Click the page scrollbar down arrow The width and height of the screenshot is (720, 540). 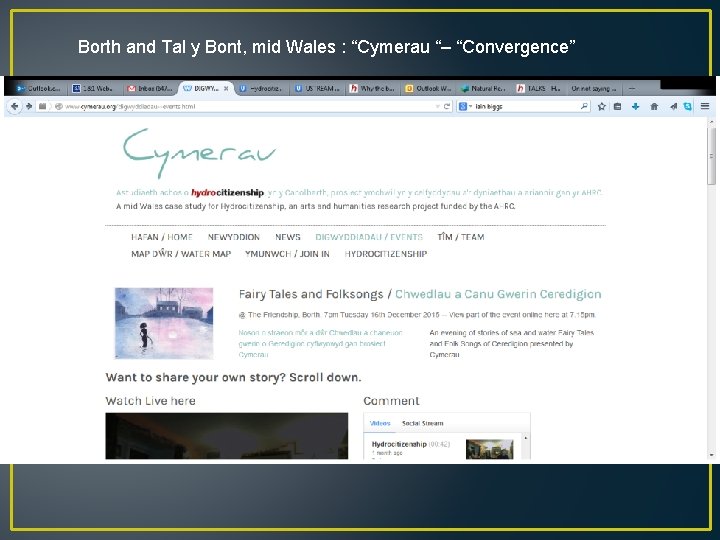tap(711, 455)
